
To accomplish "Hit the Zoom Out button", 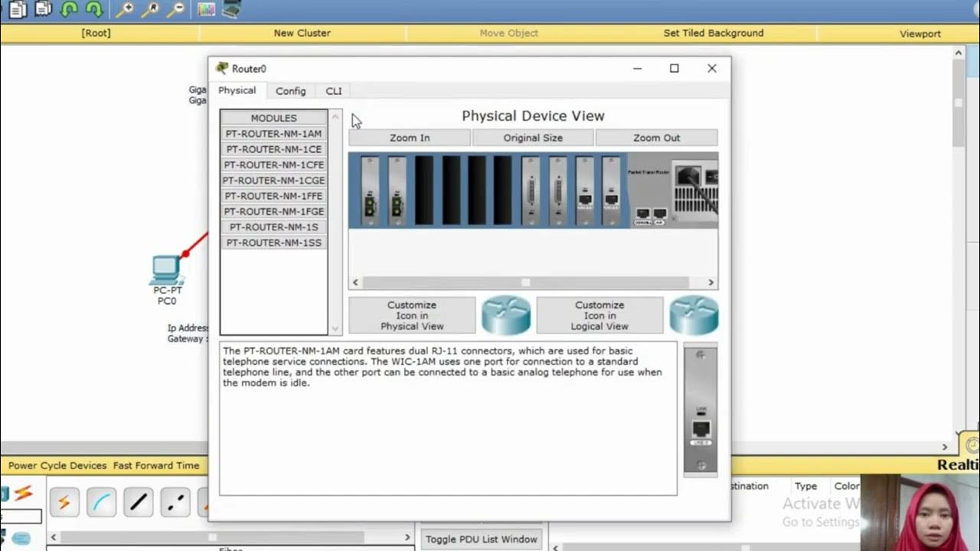I will point(656,138).
